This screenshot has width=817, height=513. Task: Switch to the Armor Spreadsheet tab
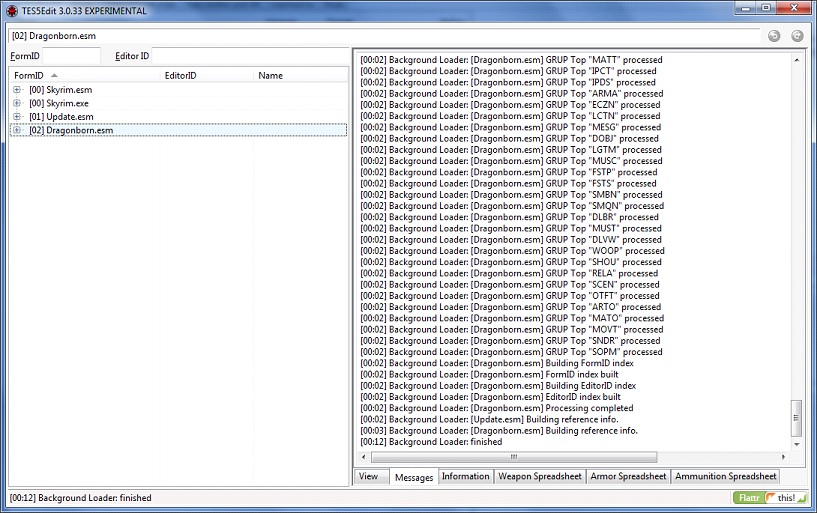(628, 477)
